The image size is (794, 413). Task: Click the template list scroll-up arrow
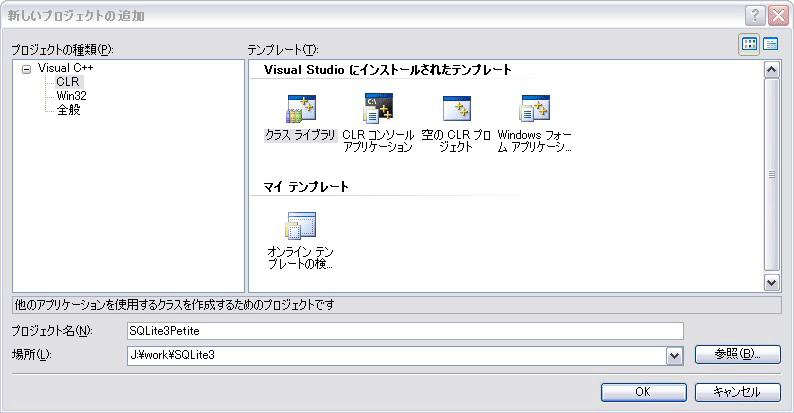click(771, 69)
